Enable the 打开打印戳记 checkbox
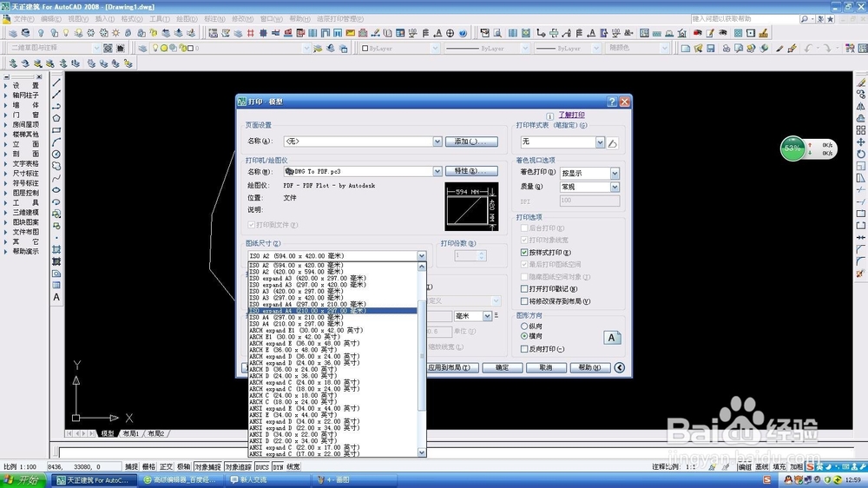 coord(524,288)
